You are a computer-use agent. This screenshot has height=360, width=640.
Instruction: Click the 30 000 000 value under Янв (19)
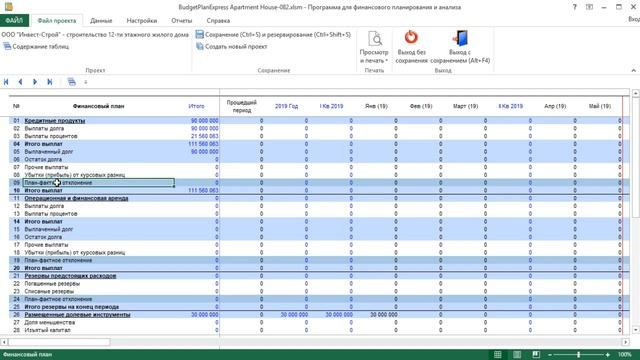384,314
